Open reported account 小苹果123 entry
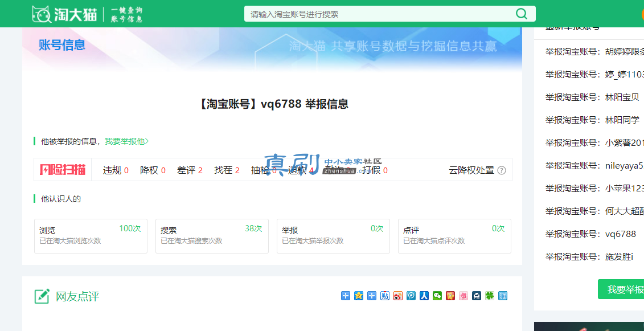This screenshot has height=331, width=644. (x=594, y=189)
